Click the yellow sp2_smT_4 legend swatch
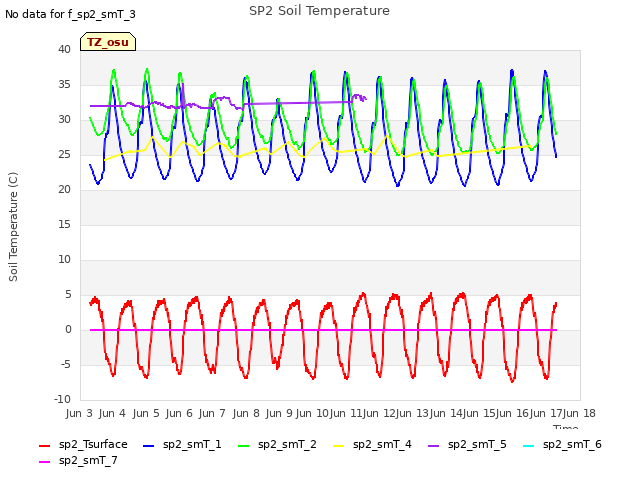 (x=338, y=446)
